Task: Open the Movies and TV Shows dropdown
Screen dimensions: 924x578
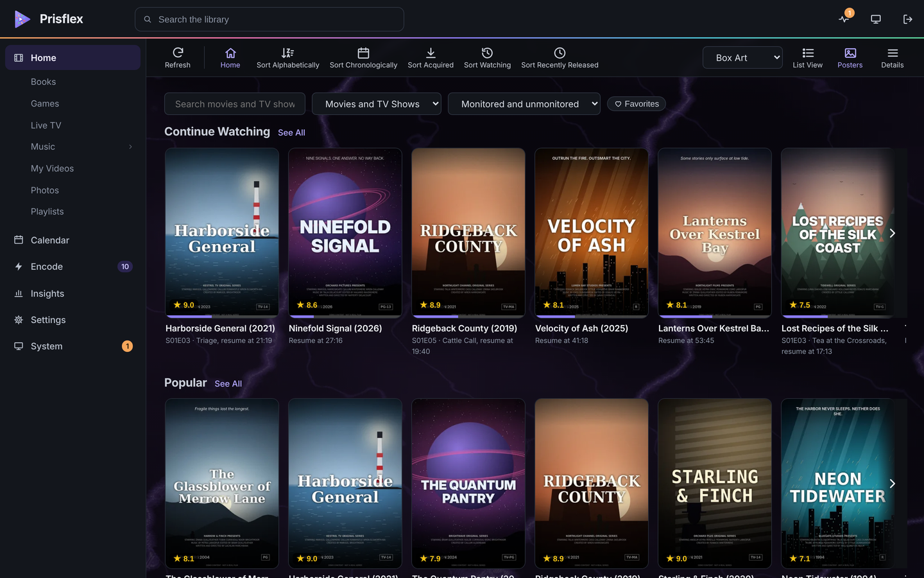Action: (377, 104)
